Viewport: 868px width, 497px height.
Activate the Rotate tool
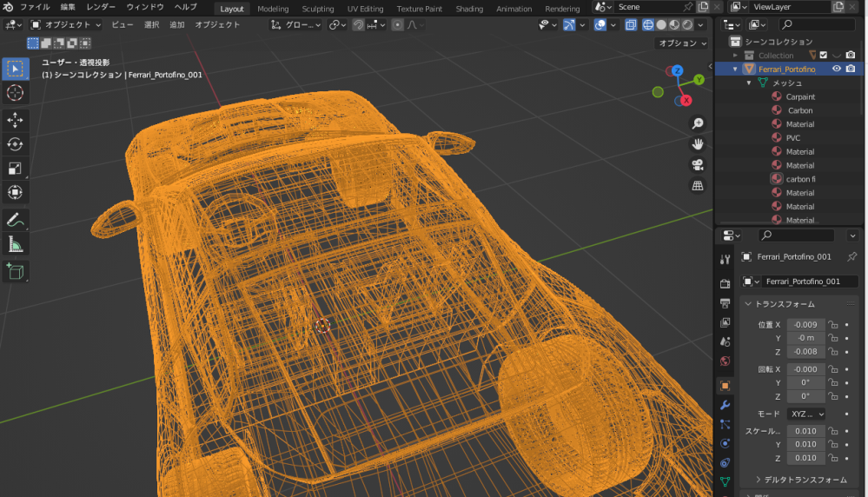tap(15, 144)
